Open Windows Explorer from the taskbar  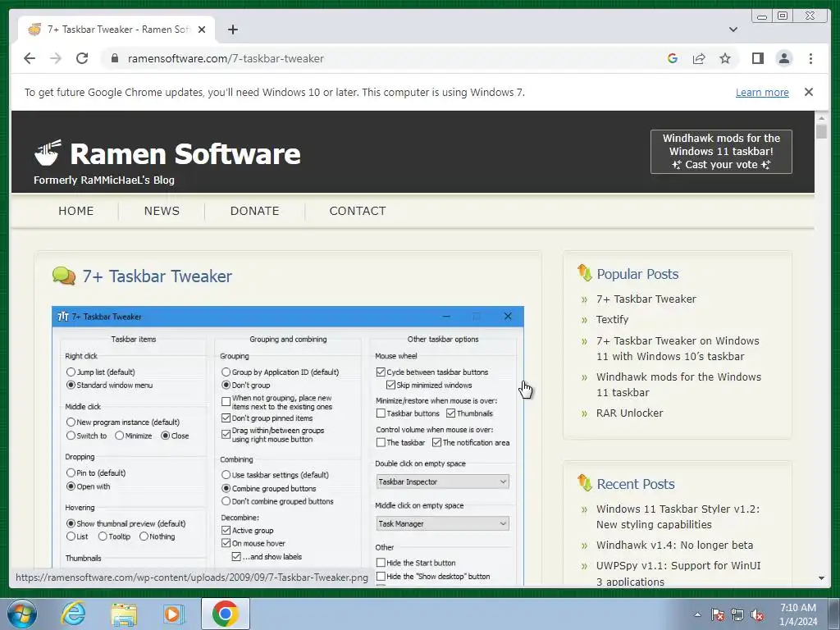[124, 614]
